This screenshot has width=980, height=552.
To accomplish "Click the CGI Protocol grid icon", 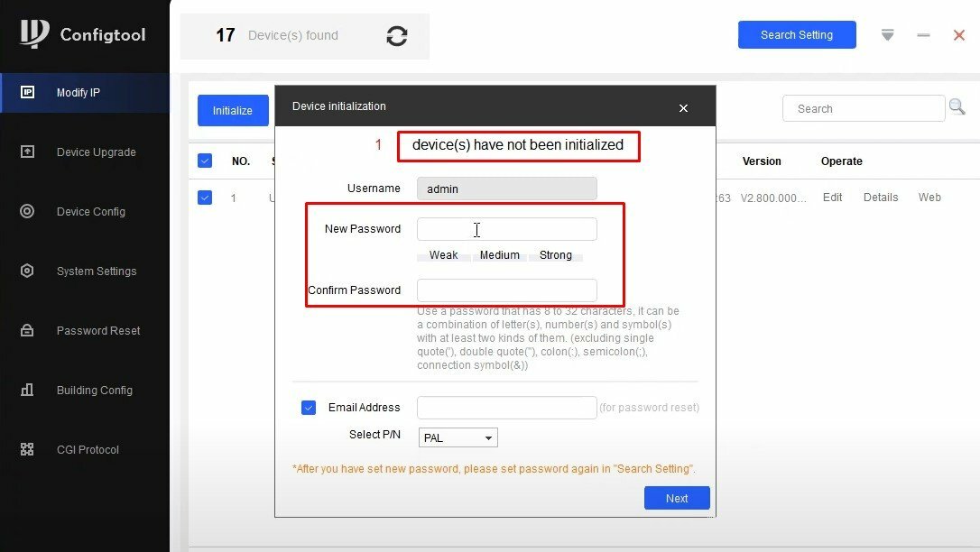I will (27, 449).
